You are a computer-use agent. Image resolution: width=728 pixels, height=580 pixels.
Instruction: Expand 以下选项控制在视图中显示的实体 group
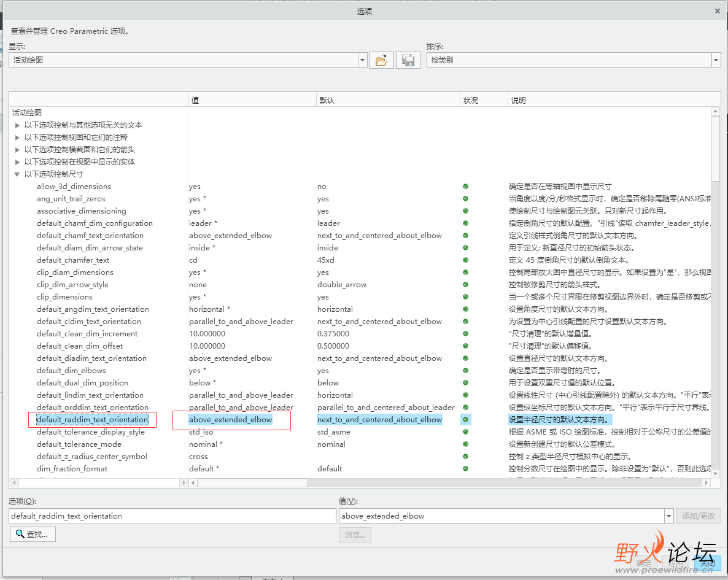pos(17,162)
